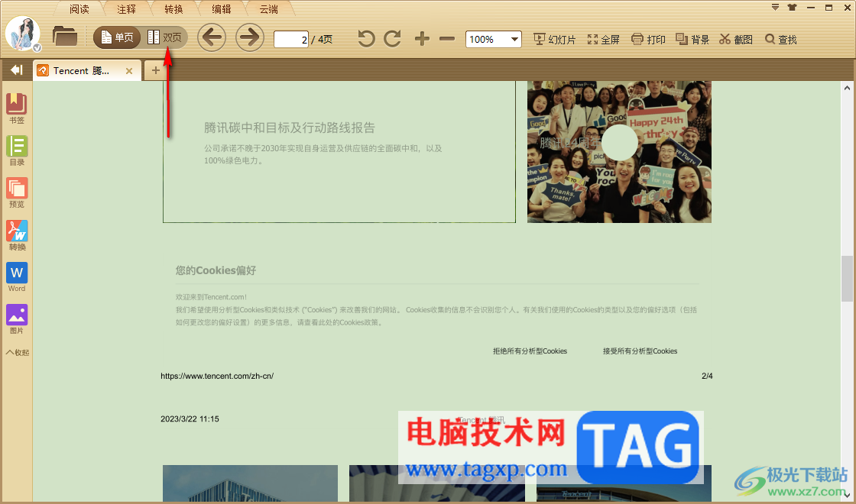Open the 云端 tab
The height and width of the screenshot is (504, 856).
click(268, 9)
